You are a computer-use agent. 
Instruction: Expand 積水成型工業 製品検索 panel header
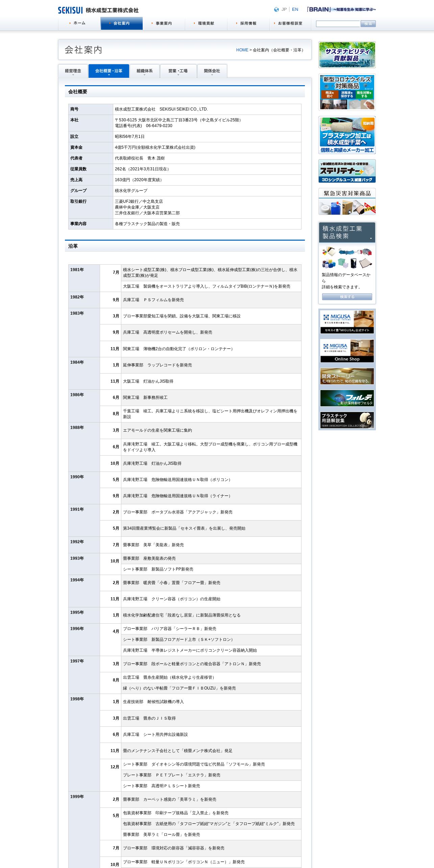pyautogui.click(x=347, y=232)
